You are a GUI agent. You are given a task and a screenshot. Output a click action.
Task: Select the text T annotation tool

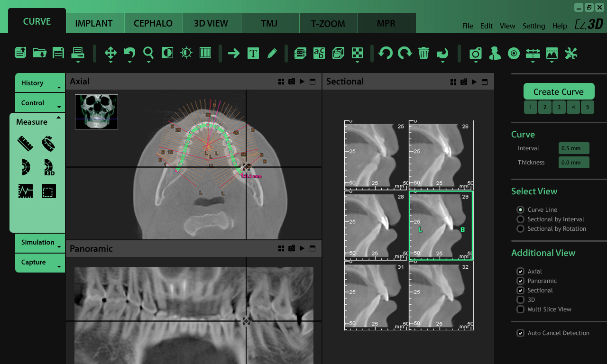[x=253, y=53]
